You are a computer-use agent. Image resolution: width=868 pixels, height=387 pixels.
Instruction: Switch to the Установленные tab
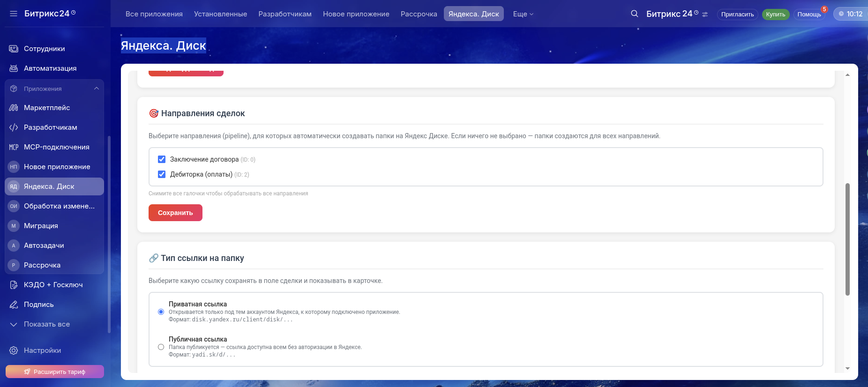click(x=221, y=14)
